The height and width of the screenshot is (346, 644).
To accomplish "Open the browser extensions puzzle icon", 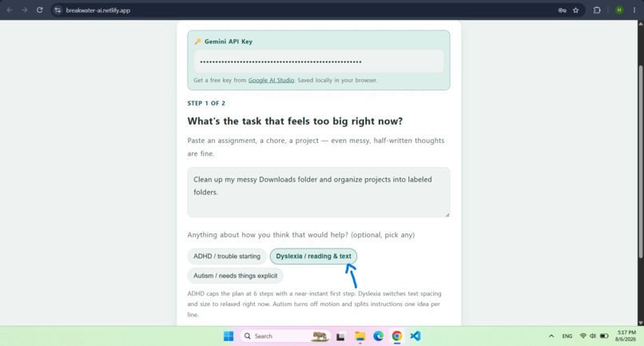I will (x=597, y=10).
